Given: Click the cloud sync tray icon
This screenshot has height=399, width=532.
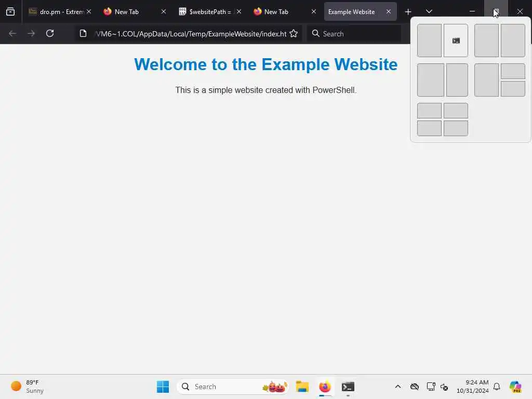Looking at the screenshot, I should click(x=415, y=387).
